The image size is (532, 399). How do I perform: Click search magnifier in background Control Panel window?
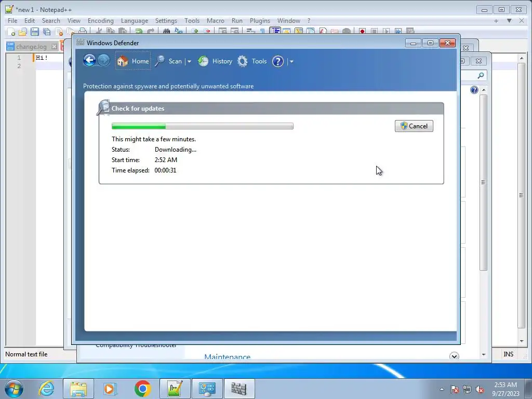tap(481, 75)
